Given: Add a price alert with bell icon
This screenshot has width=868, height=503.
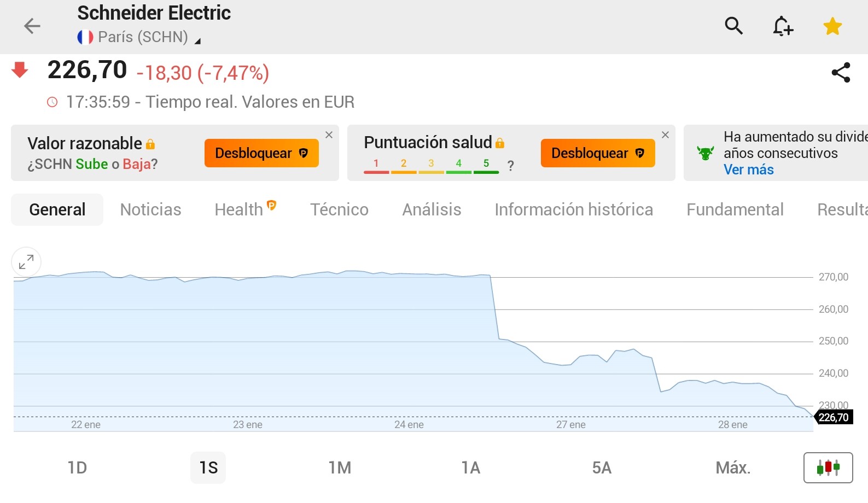Looking at the screenshot, I should tap(783, 26).
